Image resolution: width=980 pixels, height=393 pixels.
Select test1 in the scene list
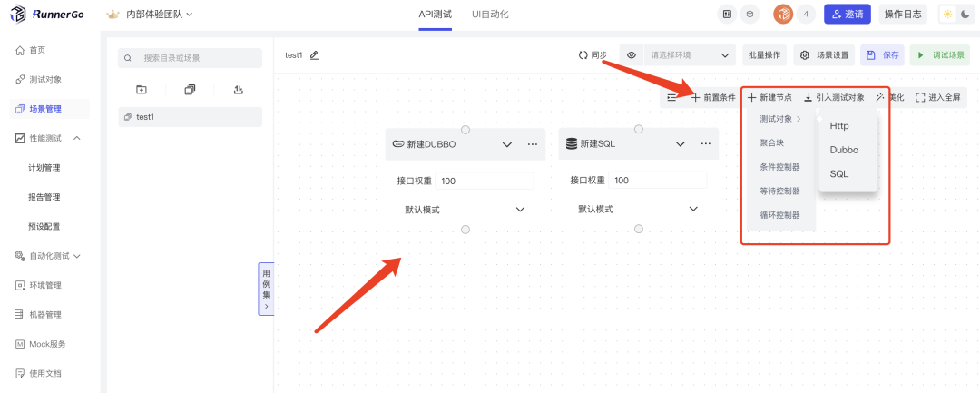[x=190, y=117]
